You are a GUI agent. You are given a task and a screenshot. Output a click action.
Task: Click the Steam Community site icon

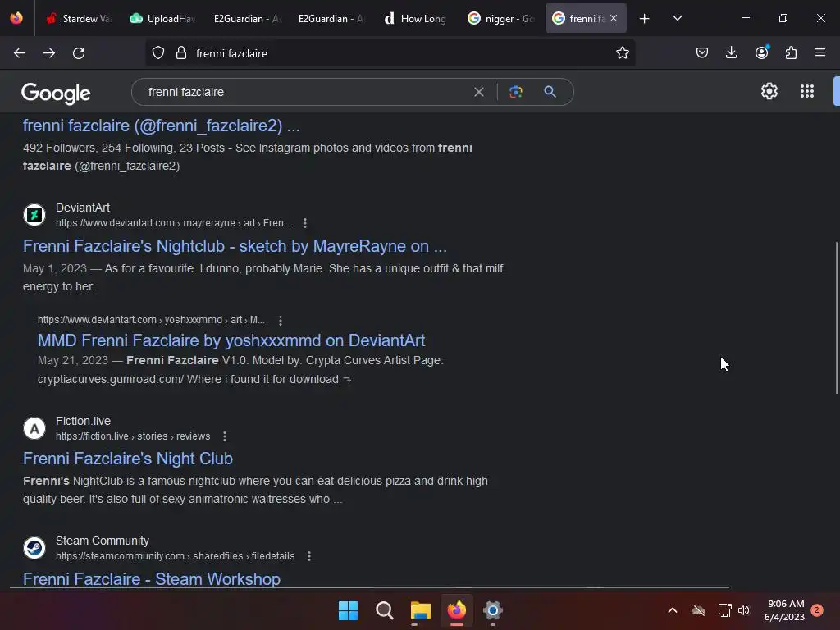34,549
